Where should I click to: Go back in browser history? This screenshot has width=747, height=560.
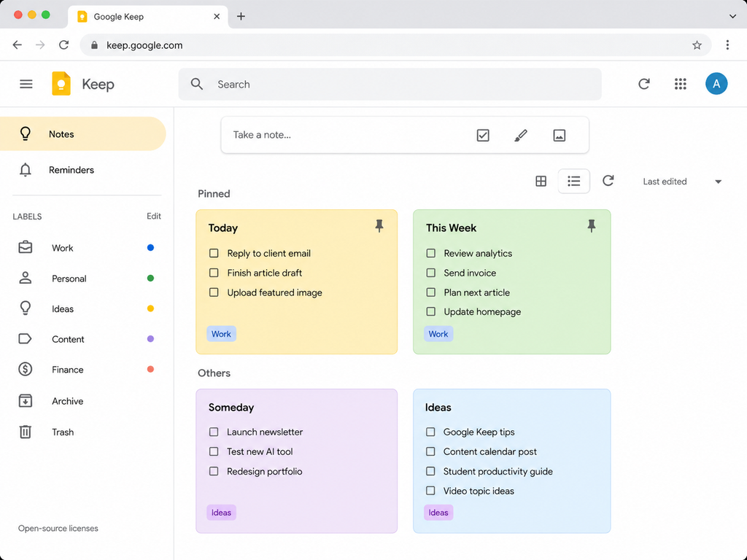coord(18,44)
